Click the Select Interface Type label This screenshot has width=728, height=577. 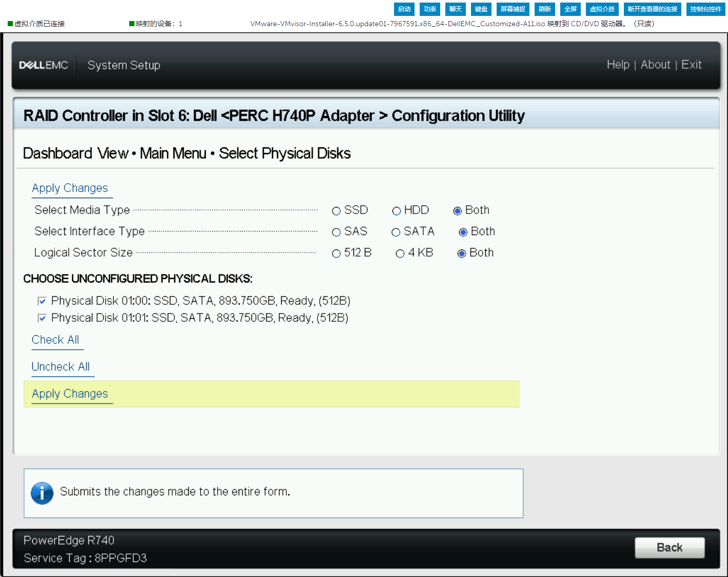(x=90, y=231)
